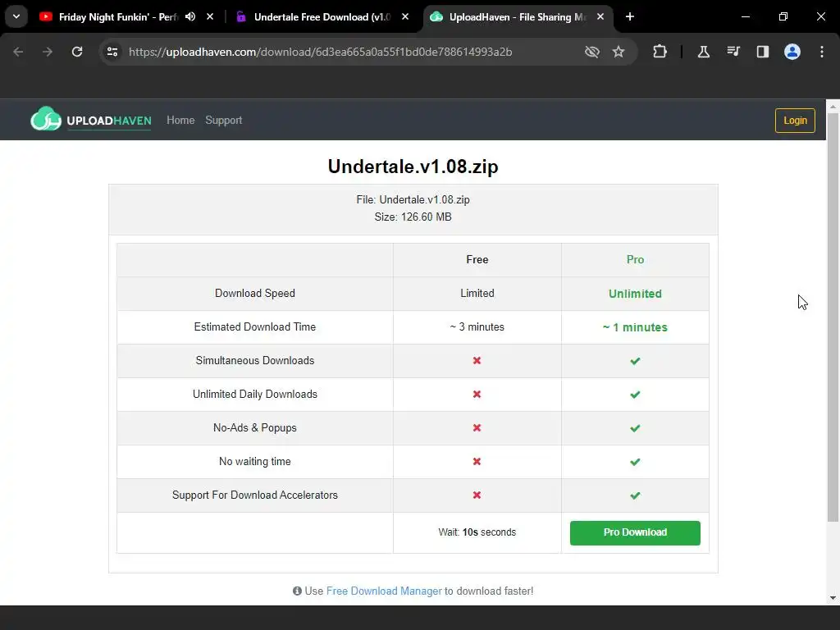Click green check in Unlimited Daily Downloads row
Screen dimensions: 840x630
click(636, 395)
